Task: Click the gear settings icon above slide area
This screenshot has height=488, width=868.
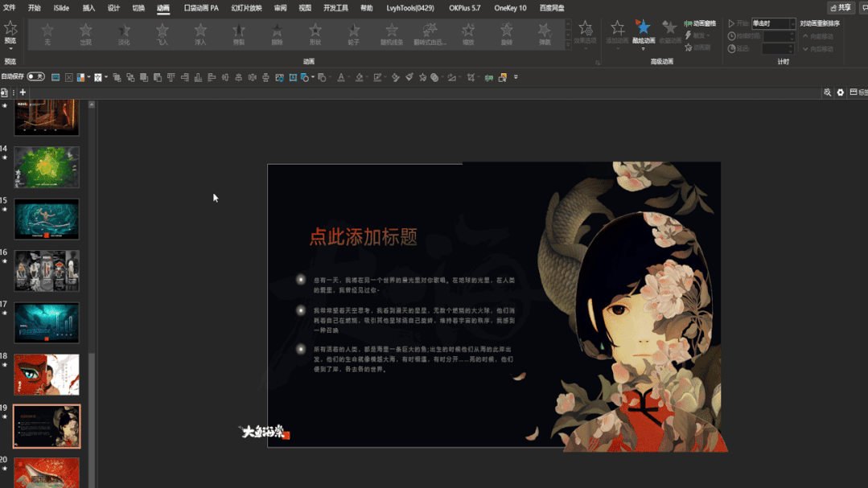Action: pos(841,92)
